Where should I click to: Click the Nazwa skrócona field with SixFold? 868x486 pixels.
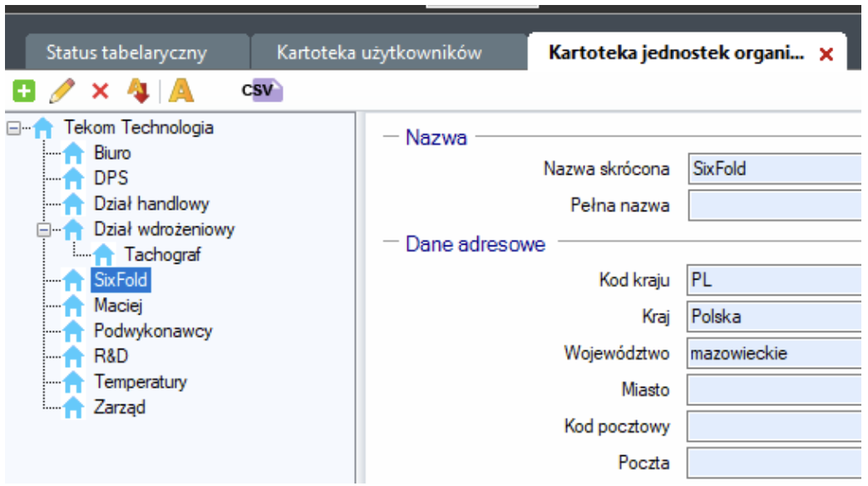774,169
